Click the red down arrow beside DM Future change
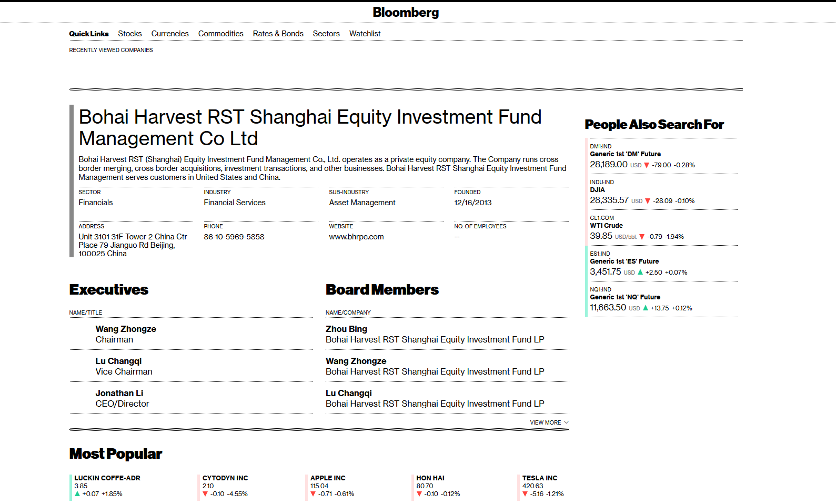Viewport: 836px width, 504px height. pos(647,165)
